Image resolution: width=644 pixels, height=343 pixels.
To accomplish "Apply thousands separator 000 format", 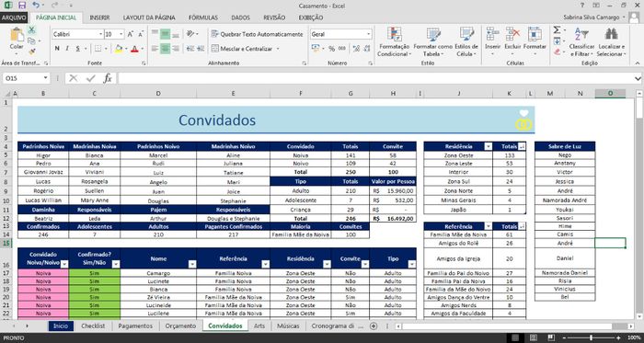I will click(341, 49).
